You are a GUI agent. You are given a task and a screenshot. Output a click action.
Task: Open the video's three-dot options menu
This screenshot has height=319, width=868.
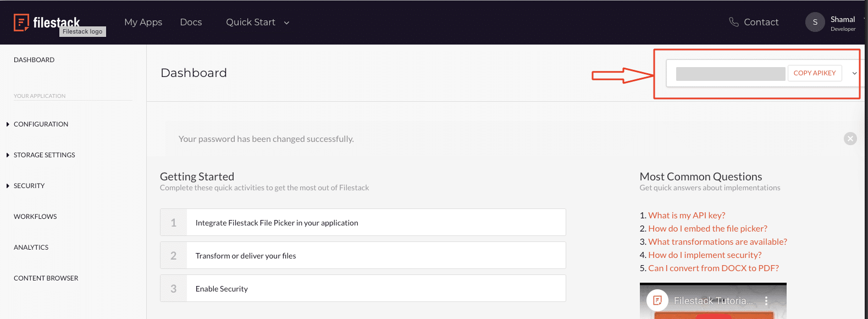(x=766, y=301)
